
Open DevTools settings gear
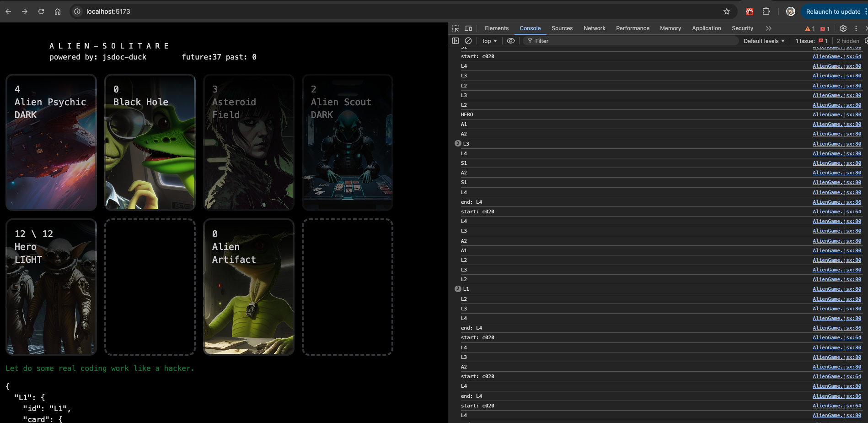tap(843, 28)
